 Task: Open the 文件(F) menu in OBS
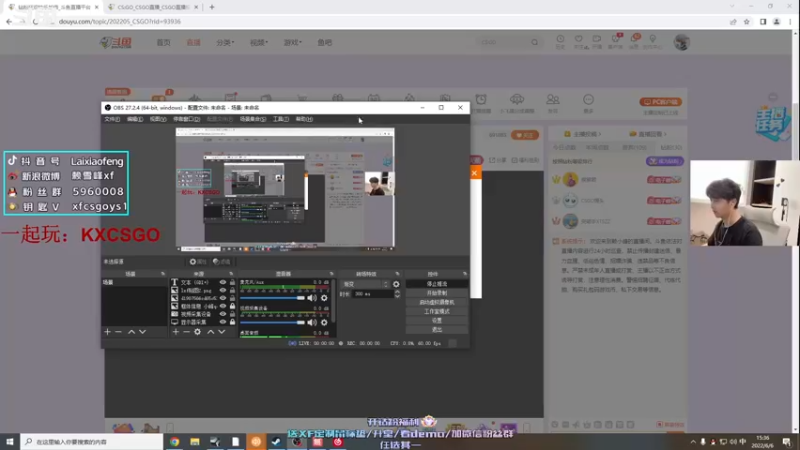112,119
